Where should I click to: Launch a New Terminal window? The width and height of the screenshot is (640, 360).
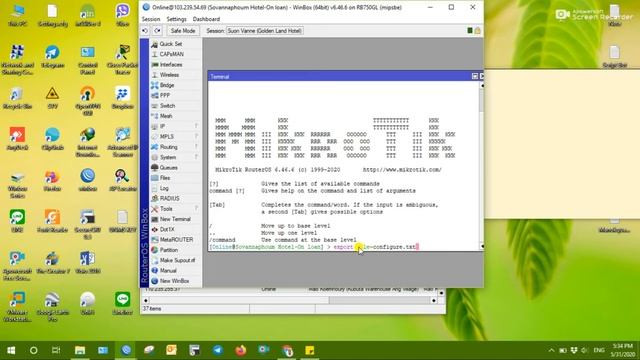[x=175, y=219]
